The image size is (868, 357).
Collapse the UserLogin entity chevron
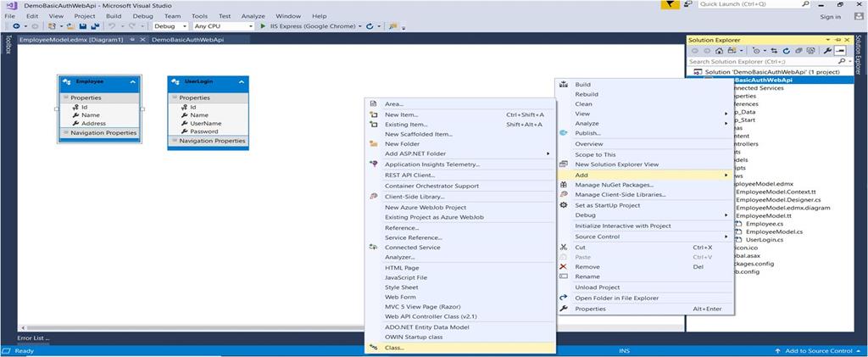tap(242, 81)
